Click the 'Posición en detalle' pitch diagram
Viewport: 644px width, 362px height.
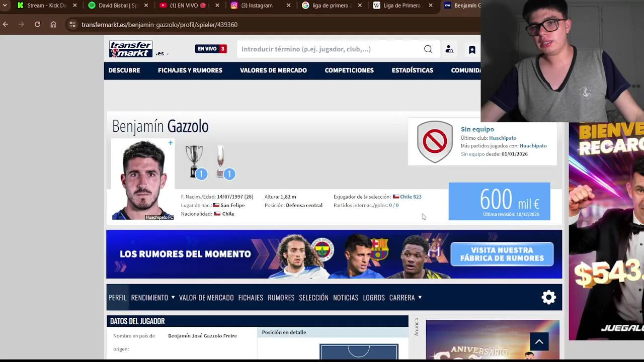coord(359,351)
